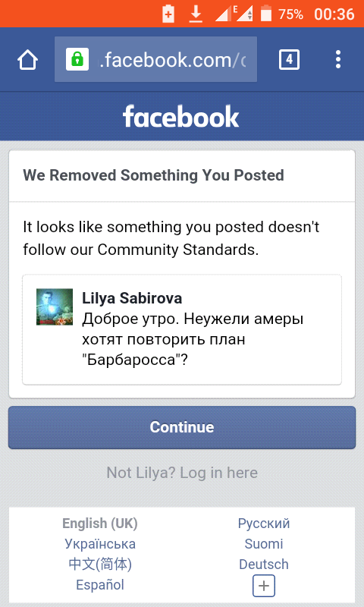This screenshot has height=607, width=364.
Task: Focus the facebook.com address bar
Action: pos(155,59)
